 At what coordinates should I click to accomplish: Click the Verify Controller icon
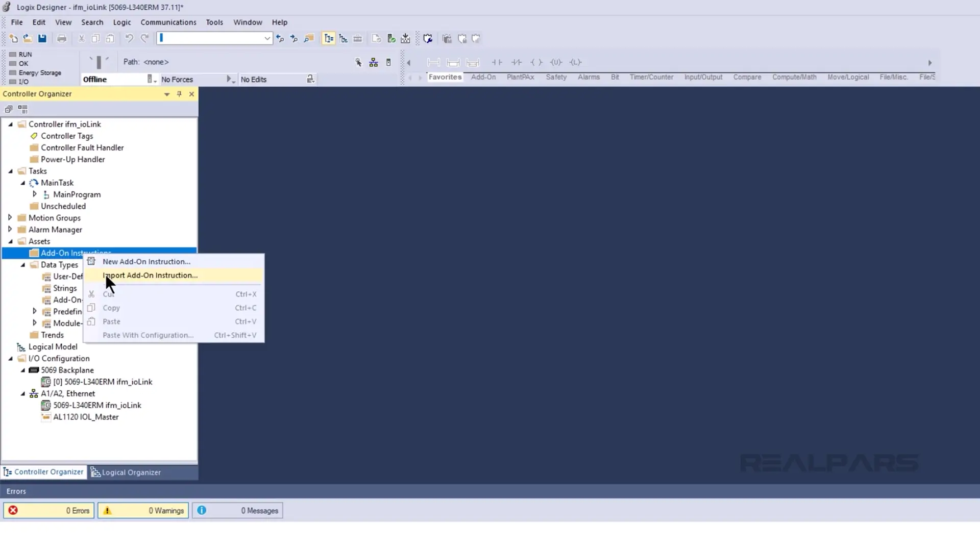coord(391,38)
